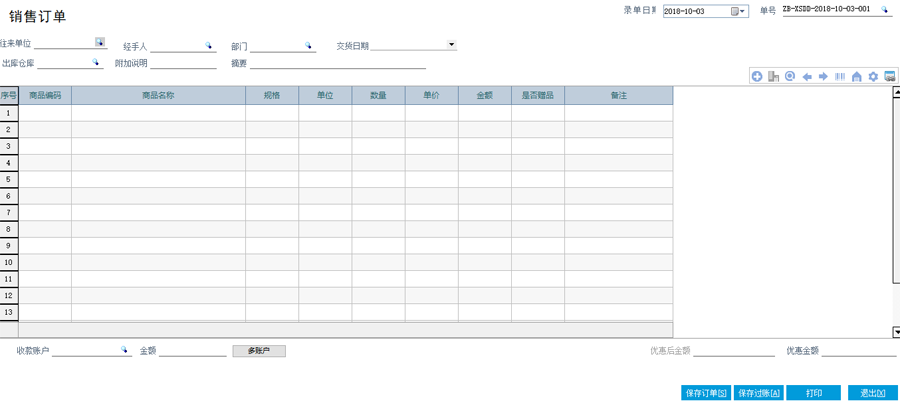Click the 规格 column header
900x401 pixels.
click(x=272, y=96)
